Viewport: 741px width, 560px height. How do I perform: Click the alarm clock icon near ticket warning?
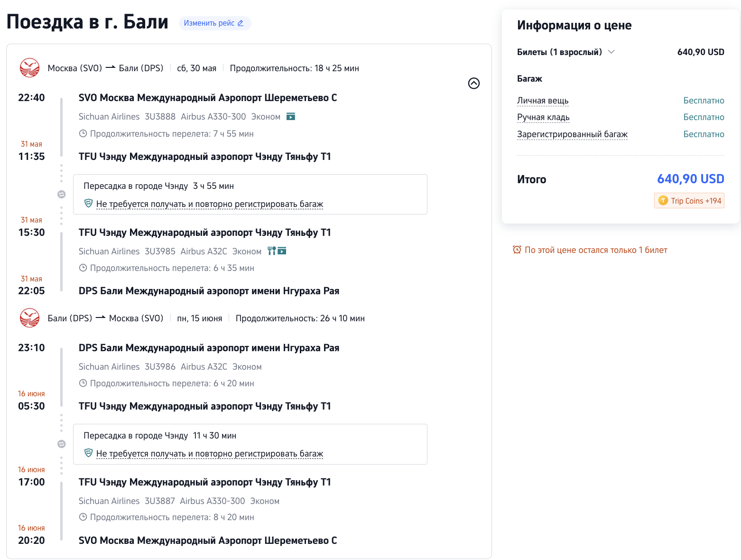[517, 250]
